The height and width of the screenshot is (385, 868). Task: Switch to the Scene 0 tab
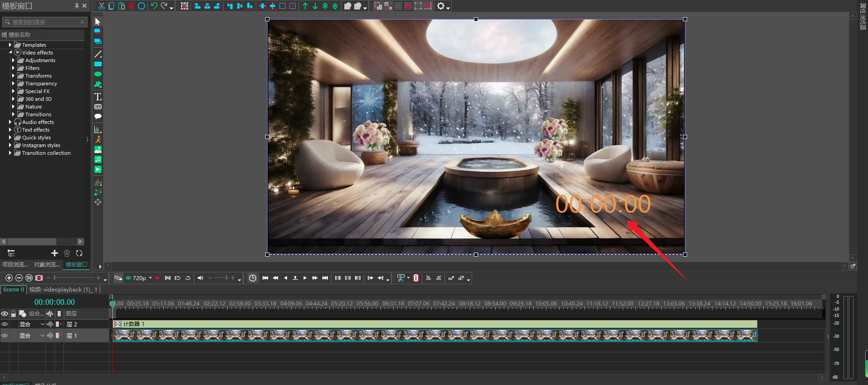click(13, 290)
